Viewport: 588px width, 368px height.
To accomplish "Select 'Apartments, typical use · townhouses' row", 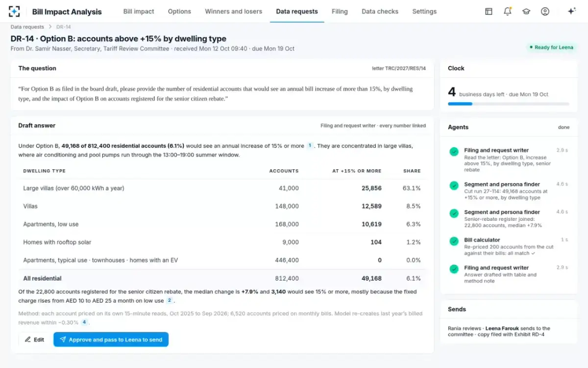I will 222,260.
